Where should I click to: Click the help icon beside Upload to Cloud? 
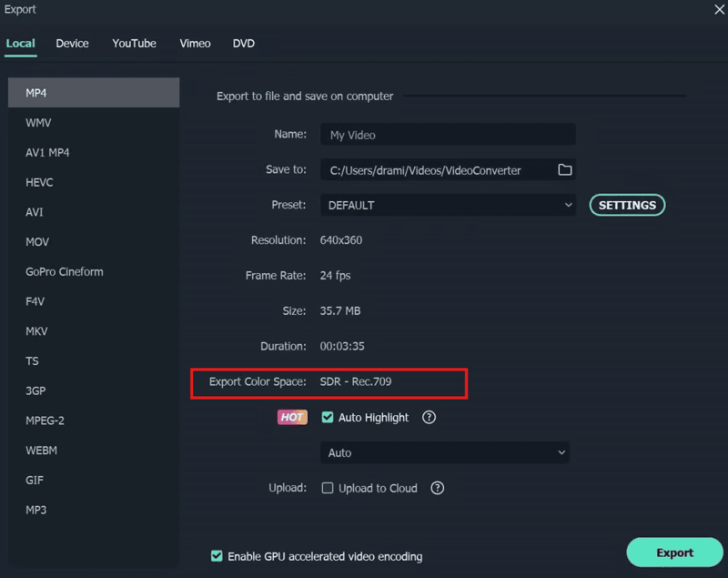pyautogui.click(x=436, y=488)
